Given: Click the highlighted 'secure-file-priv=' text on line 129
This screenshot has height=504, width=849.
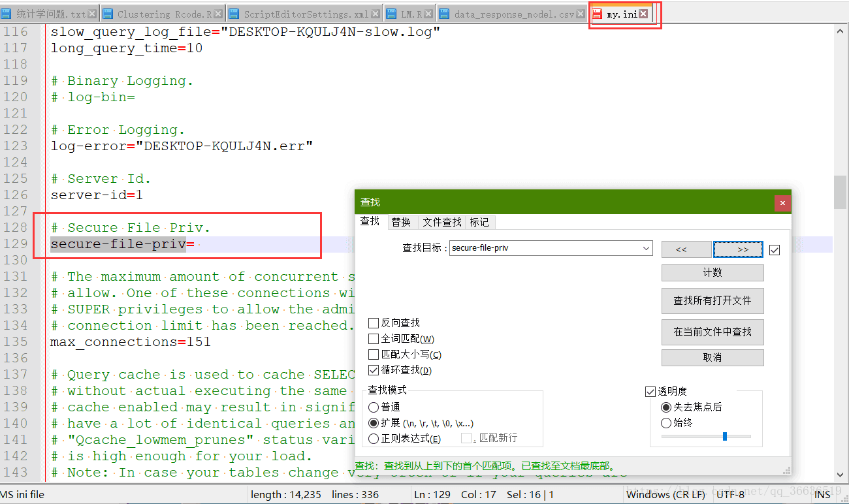Looking at the screenshot, I should (122, 244).
